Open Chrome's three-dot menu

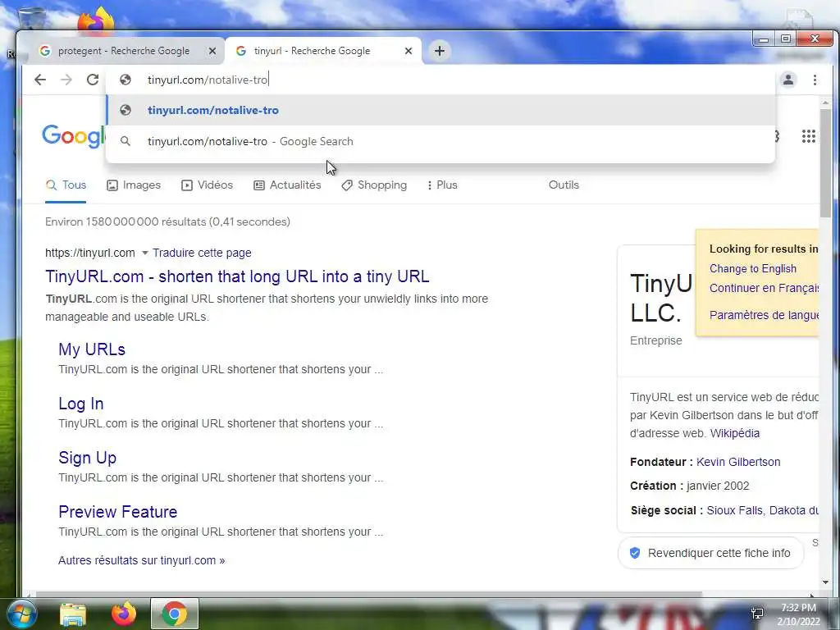(815, 80)
